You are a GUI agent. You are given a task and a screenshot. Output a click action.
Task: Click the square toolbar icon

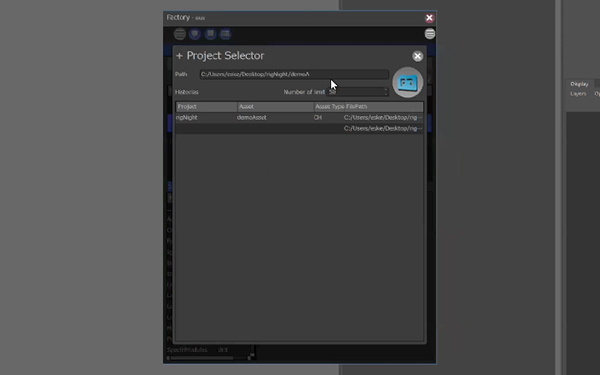click(x=210, y=34)
